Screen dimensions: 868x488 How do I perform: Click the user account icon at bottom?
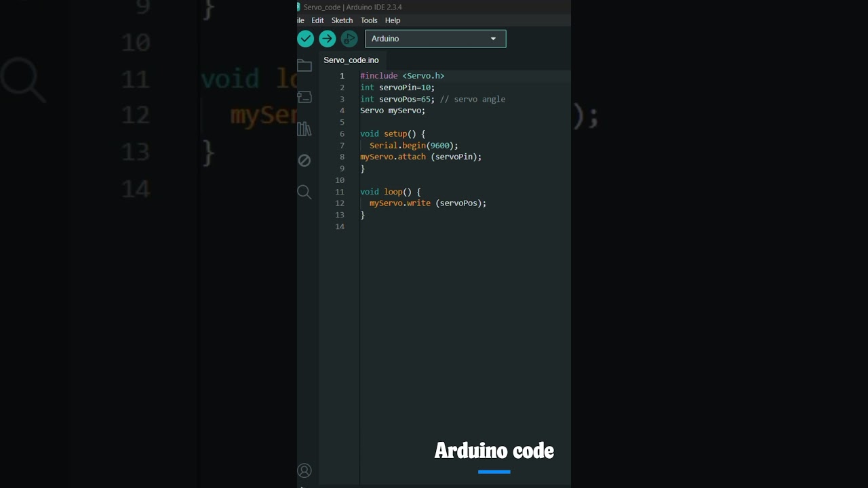pyautogui.click(x=304, y=470)
